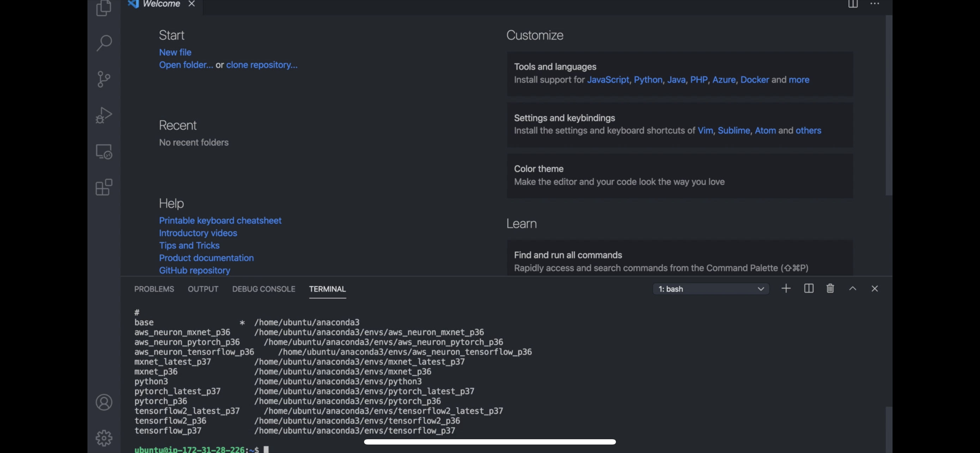Click the others keybindings link
Screen dimensions: 980x453
[x=808, y=131]
